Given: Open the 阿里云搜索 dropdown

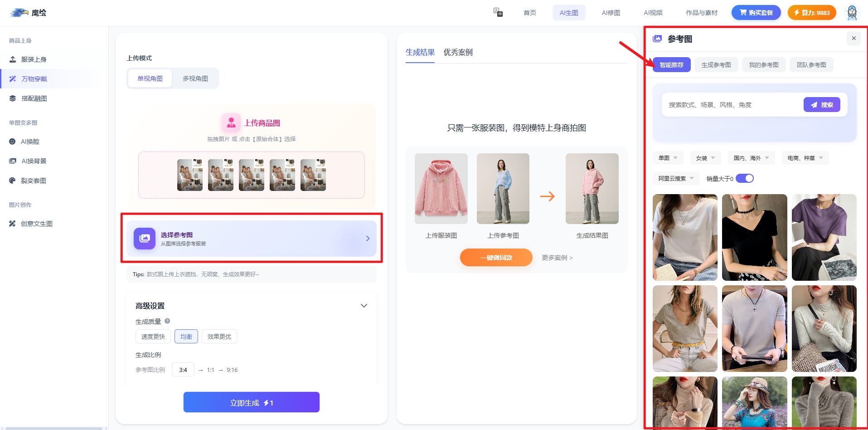Looking at the screenshot, I should 676,178.
